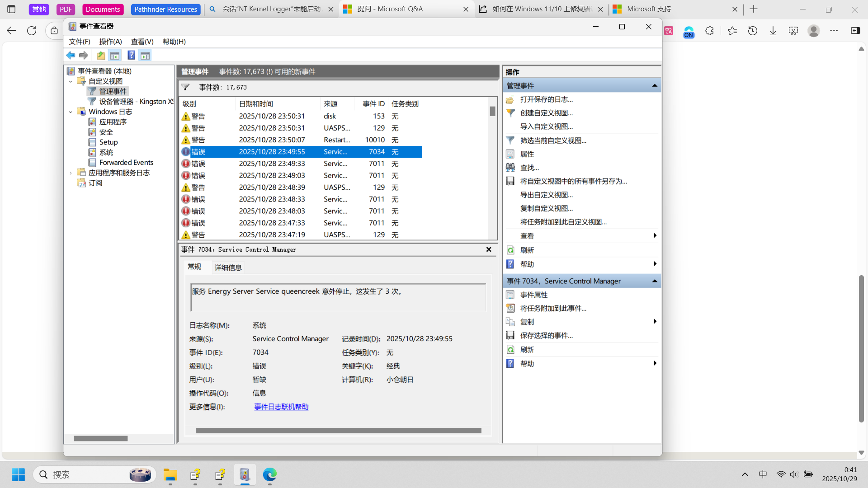The width and height of the screenshot is (868, 488).
Task: Collapse the 管理事件 actions section
Action: 654,85
